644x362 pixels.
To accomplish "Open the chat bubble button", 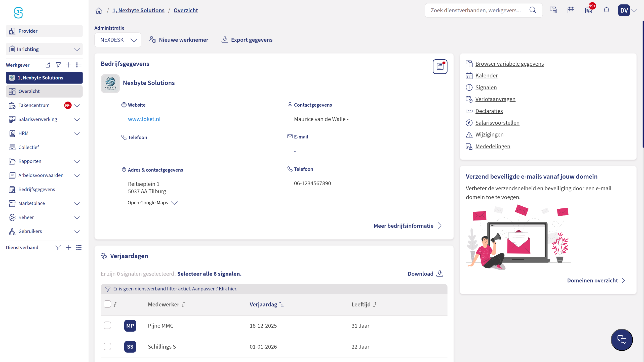I will click(x=622, y=340).
